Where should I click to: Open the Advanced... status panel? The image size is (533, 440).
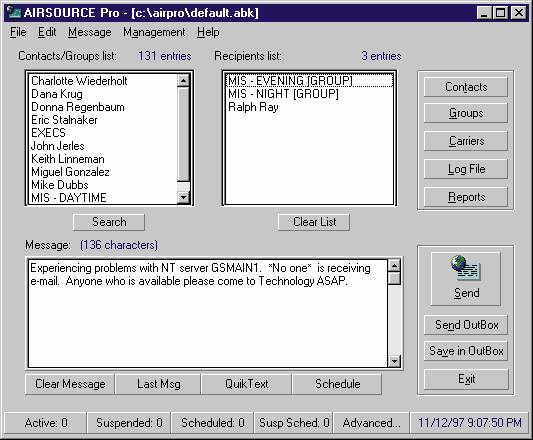point(371,423)
